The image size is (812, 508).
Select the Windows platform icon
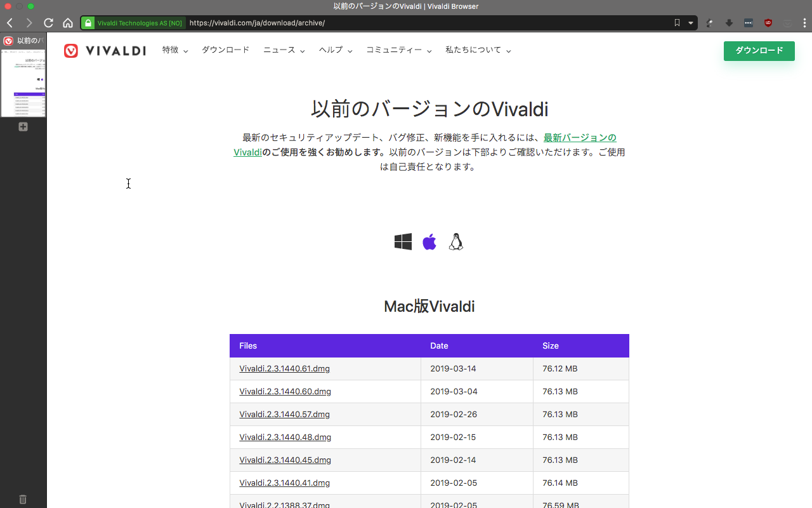pos(403,242)
